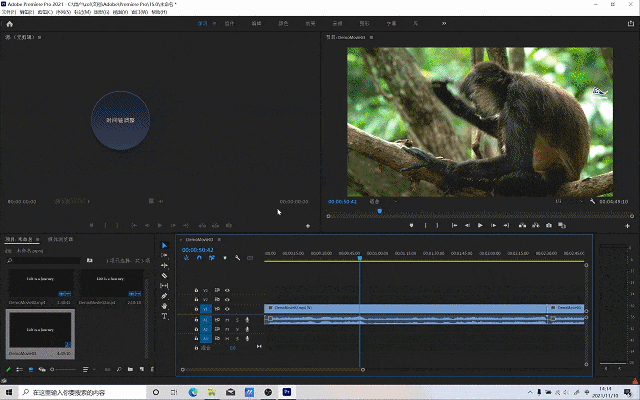Choose the Hand tool in the tools panel

(165, 306)
